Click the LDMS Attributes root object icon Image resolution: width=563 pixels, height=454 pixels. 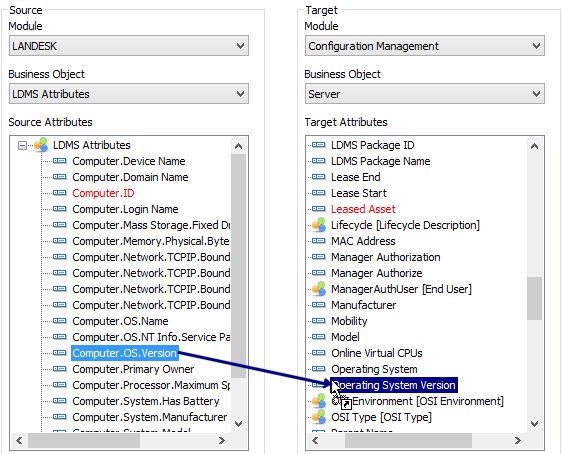[41, 145]
